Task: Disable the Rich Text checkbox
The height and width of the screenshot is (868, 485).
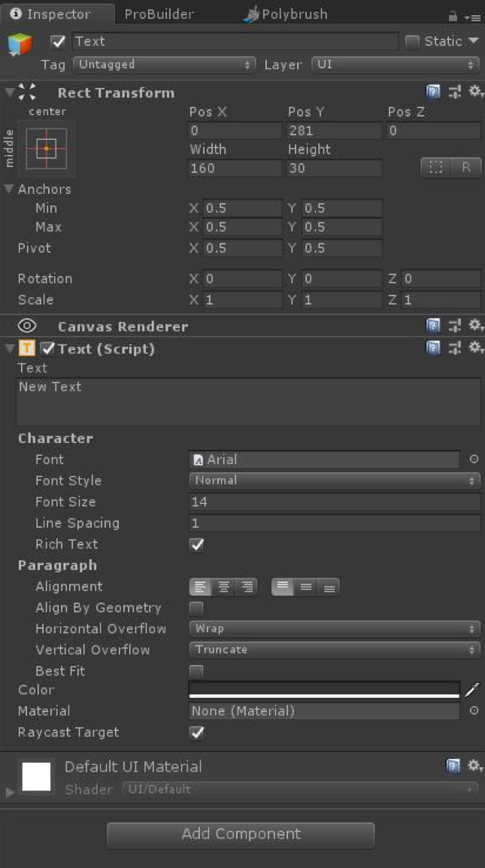Action: pyautogui.click(x=196, y=544)
